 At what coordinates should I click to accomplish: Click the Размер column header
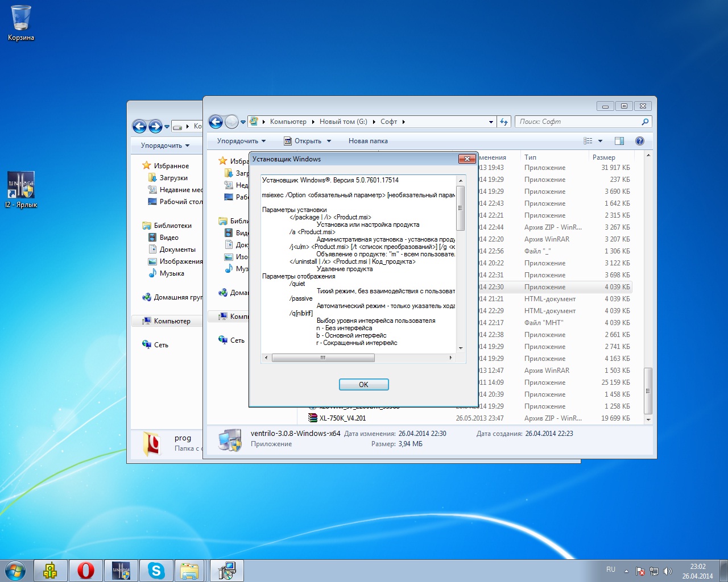coord(604,157)
